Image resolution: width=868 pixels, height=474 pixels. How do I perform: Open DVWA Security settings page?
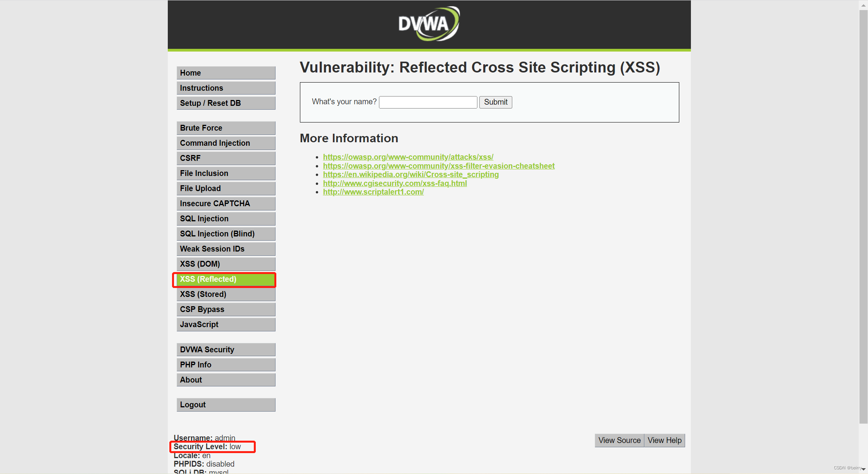[x=226, y=350]
